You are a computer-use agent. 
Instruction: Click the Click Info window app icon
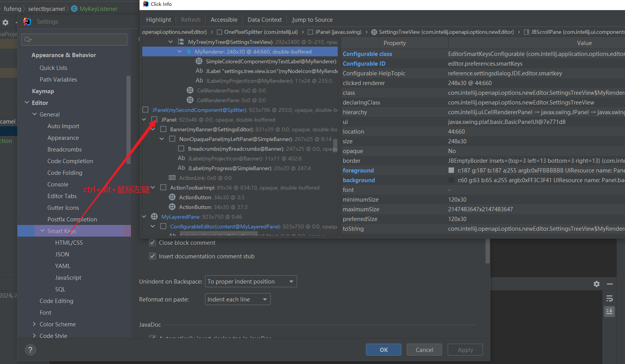(146, 4)
